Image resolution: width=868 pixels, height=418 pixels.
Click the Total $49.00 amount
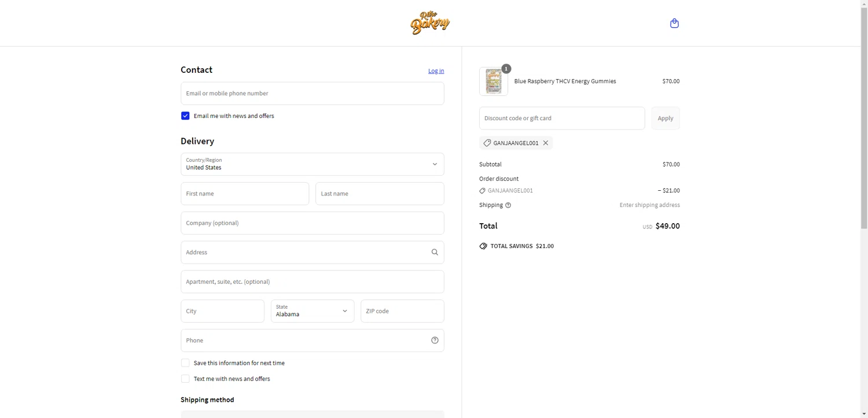[x=667, y=226]
